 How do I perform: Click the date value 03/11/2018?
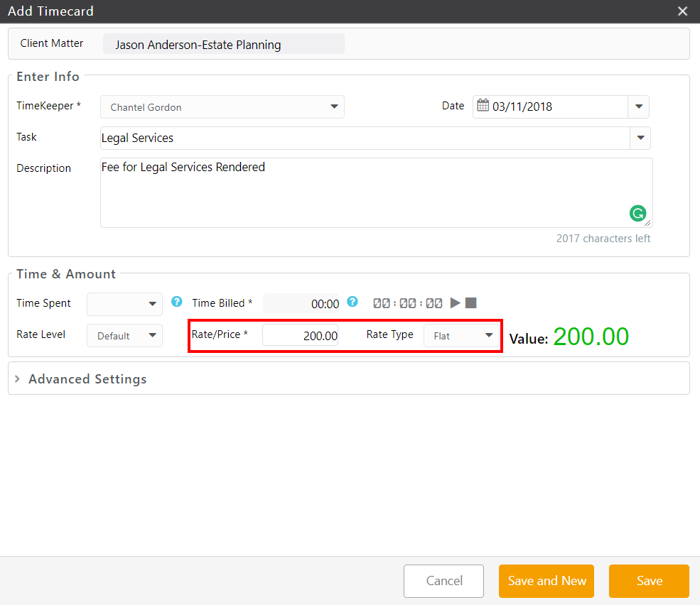point(522,107)
